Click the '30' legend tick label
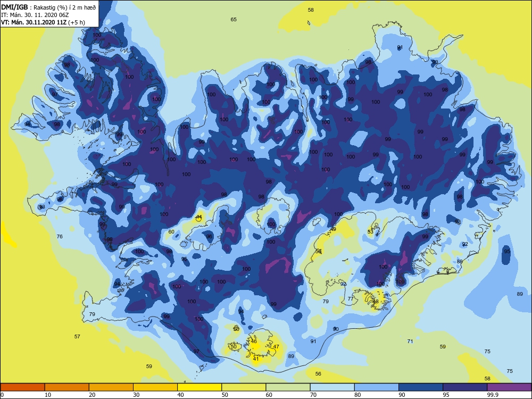 click(x=136, y=395)
